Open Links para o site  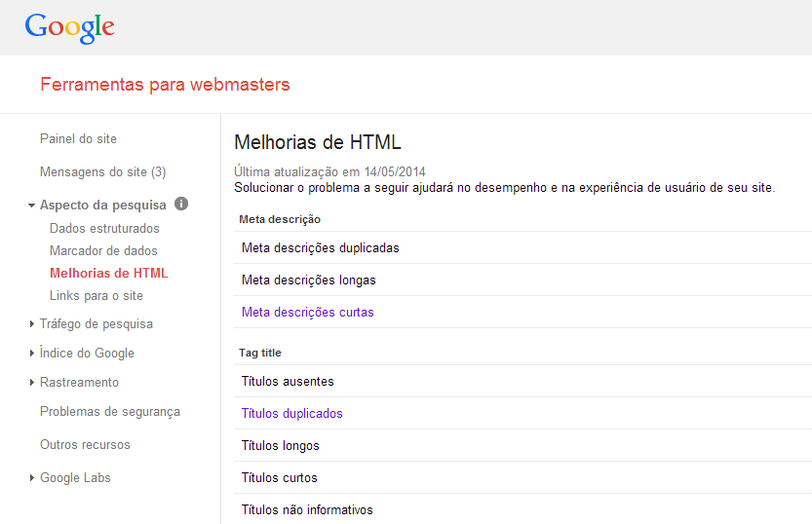coord(97,296)
